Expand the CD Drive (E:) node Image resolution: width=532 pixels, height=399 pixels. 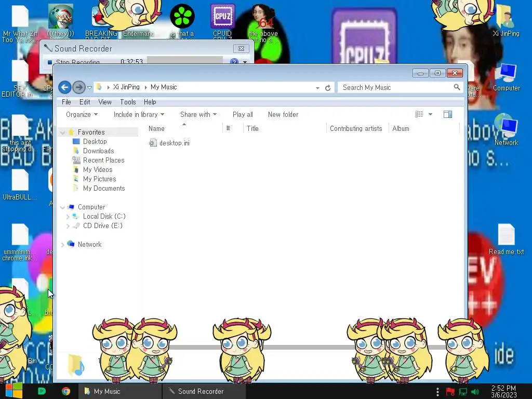point(68,226)
